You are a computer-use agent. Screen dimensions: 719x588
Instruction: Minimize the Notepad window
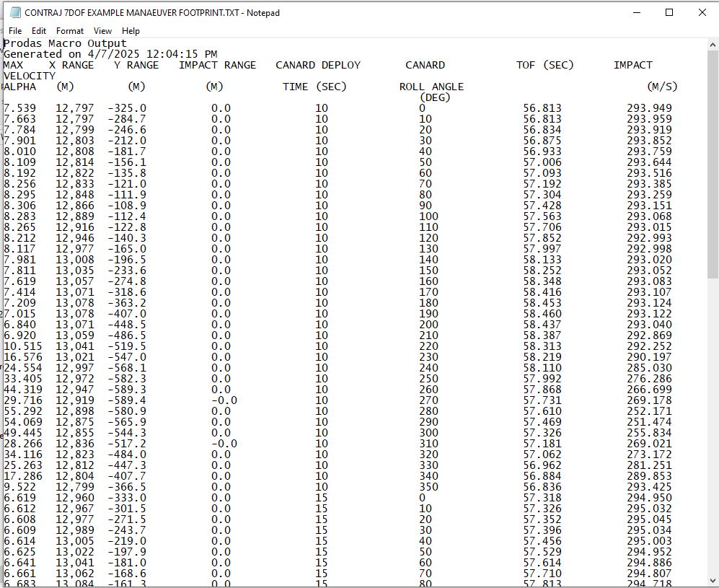(637, 12)
